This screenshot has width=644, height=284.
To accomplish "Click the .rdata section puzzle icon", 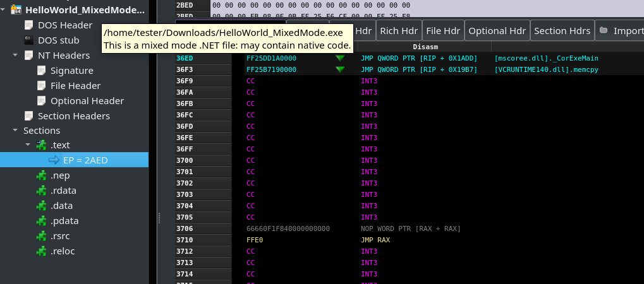I will [41, 191].
